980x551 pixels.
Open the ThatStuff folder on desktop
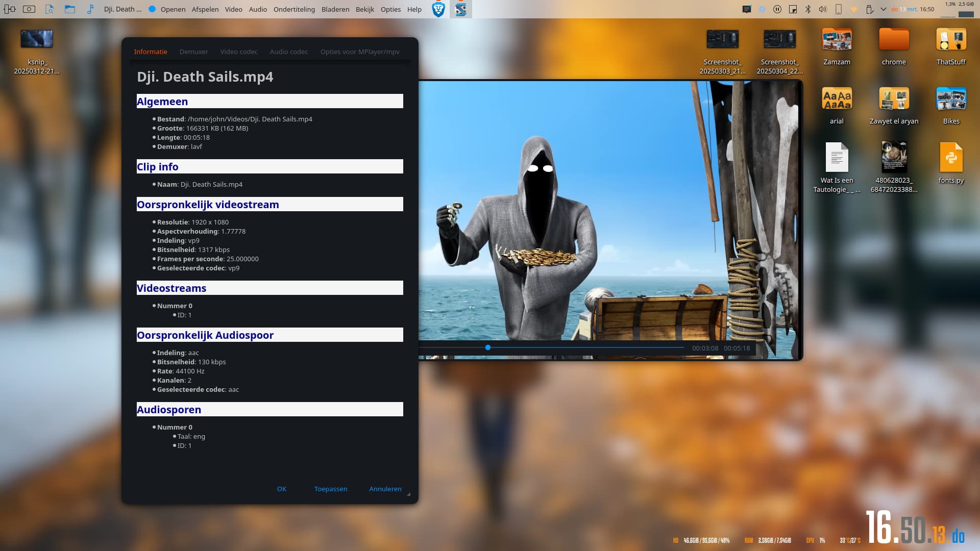coord(951,47)
